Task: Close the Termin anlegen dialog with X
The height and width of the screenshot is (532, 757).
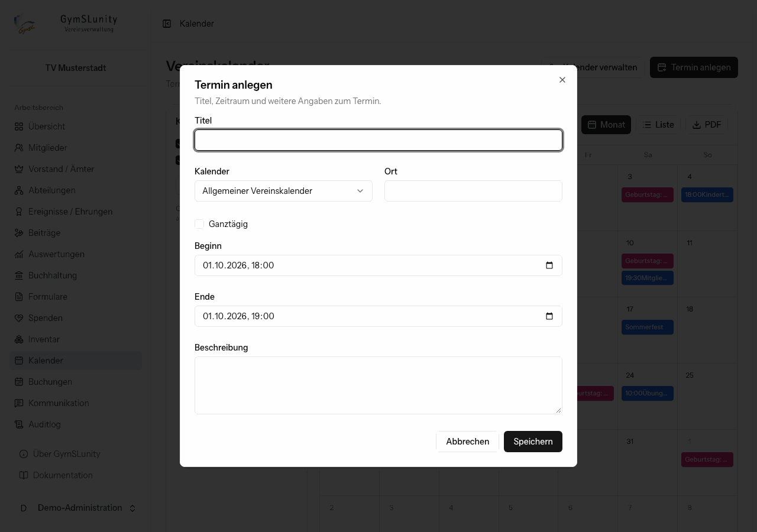Action: 562,80
